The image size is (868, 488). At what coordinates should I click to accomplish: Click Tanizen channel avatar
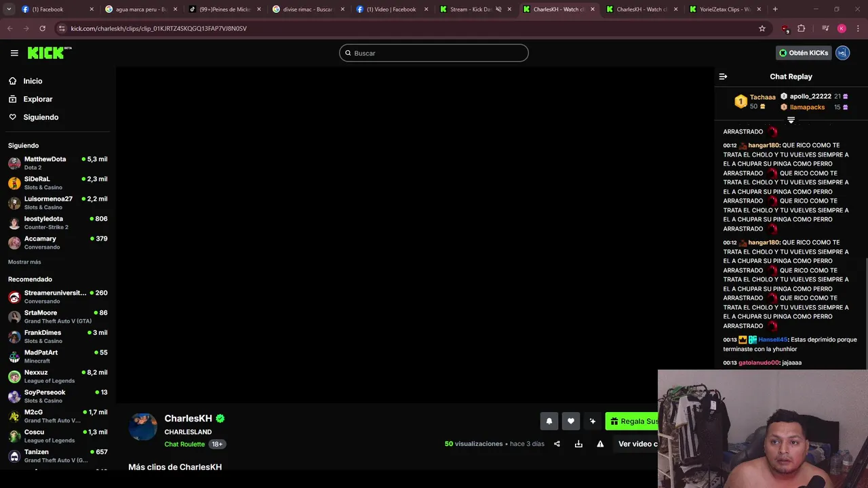point(14,456)
